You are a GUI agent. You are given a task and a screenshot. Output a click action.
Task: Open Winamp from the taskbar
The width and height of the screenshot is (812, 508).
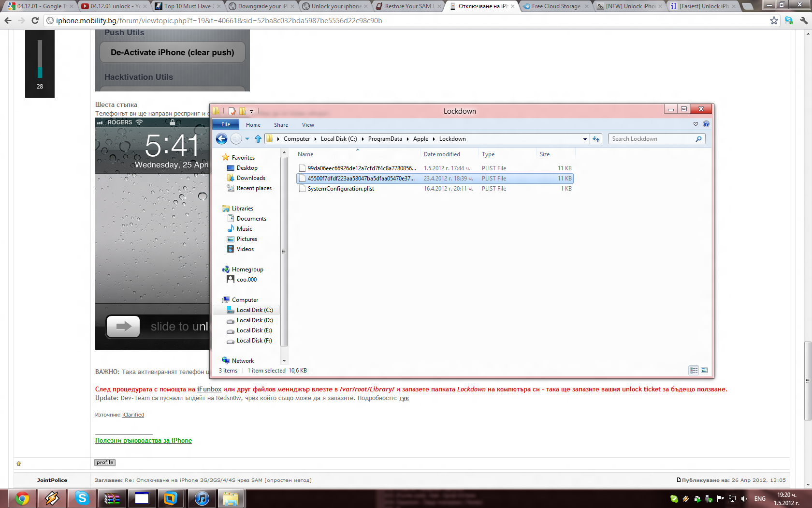pyautogui.click(x=52, y=498)
